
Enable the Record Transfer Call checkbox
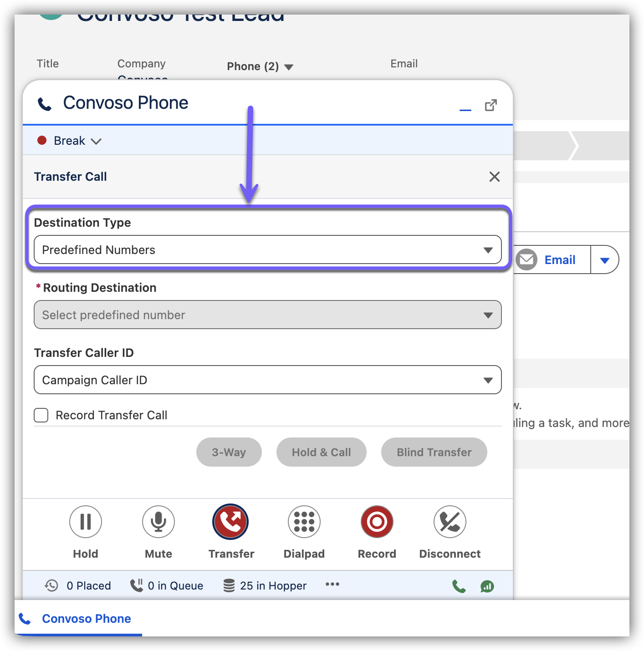(x=41, y=415)
